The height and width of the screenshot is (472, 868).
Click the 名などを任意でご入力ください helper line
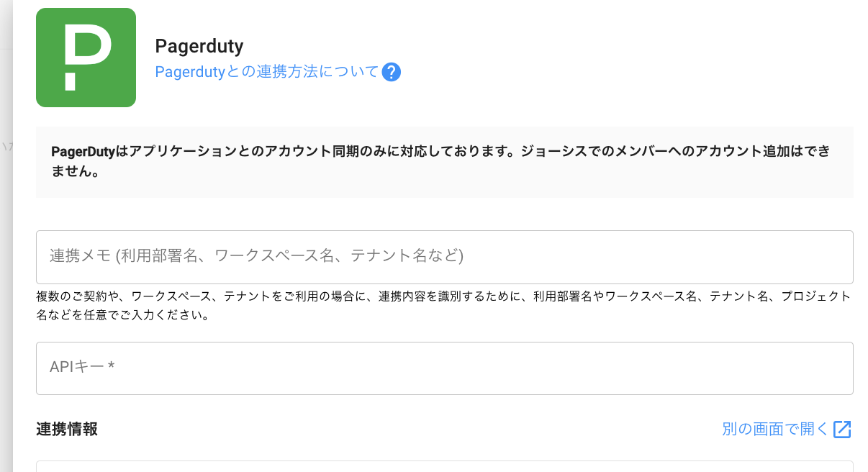(x=122, y=315)
